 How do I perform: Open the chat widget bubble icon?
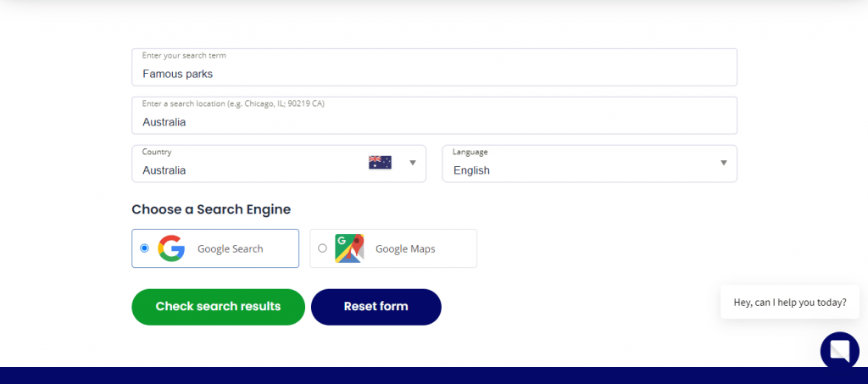click(x=840, y=351)
